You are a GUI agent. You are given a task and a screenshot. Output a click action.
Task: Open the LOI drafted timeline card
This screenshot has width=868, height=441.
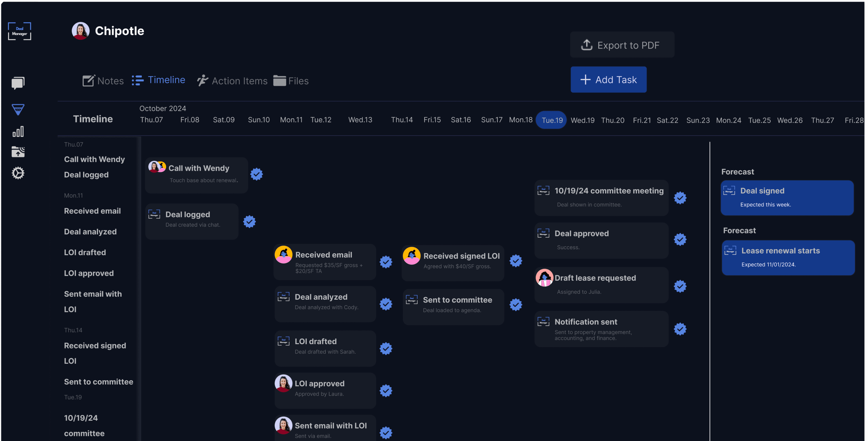[x=325, y=349]
